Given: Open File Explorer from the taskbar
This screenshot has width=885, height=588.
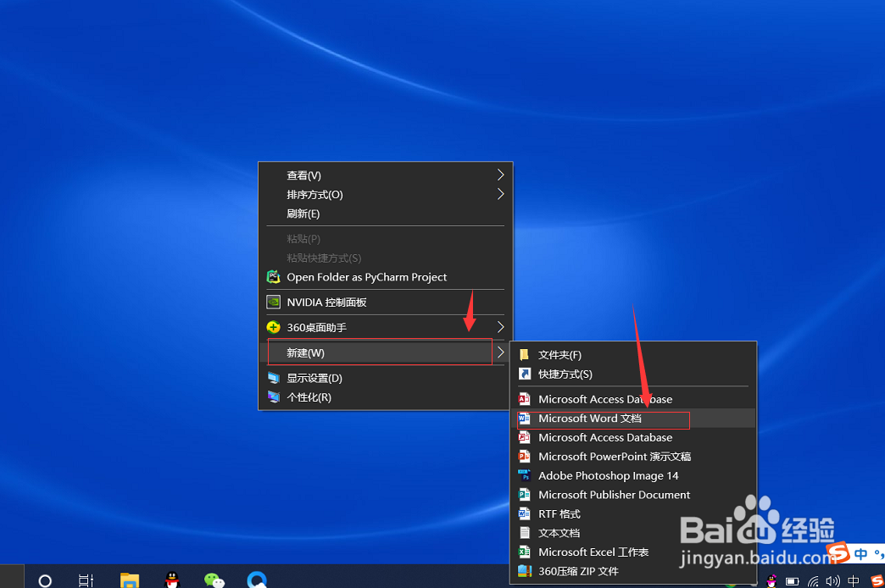Looking at the screenshot, I should click(x=129, y=580).
